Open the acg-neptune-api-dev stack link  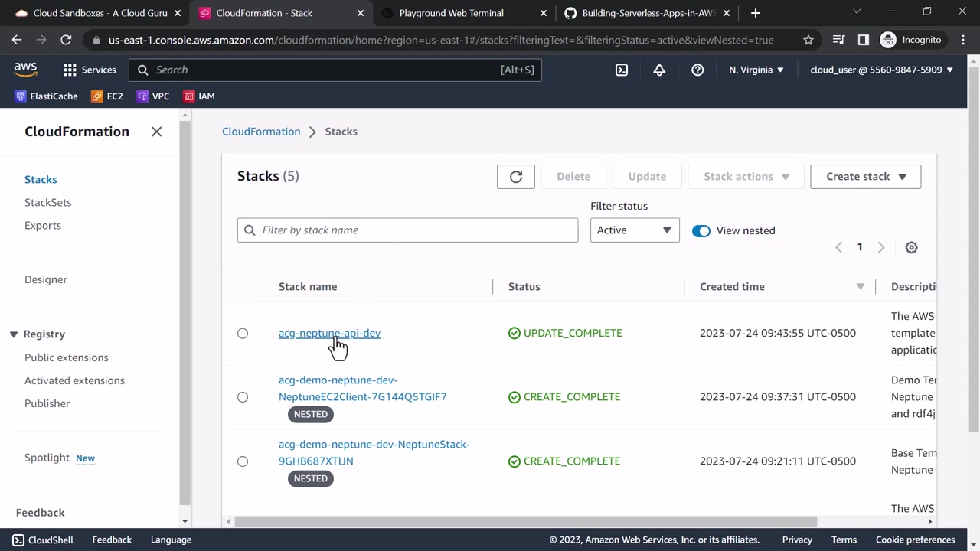point(329,334)
